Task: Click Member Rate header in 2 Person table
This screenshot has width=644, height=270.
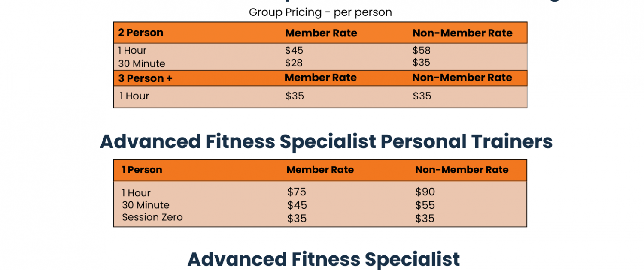Action: [x=321, y=33]
